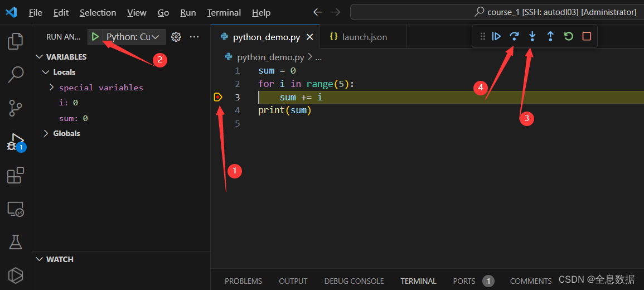Open the Go menu

point(163,13)
